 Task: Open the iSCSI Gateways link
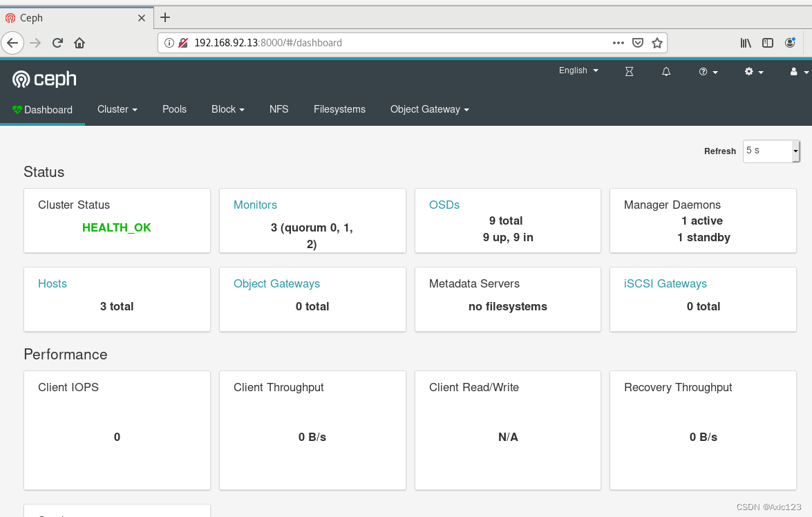(x=665, y=283)
